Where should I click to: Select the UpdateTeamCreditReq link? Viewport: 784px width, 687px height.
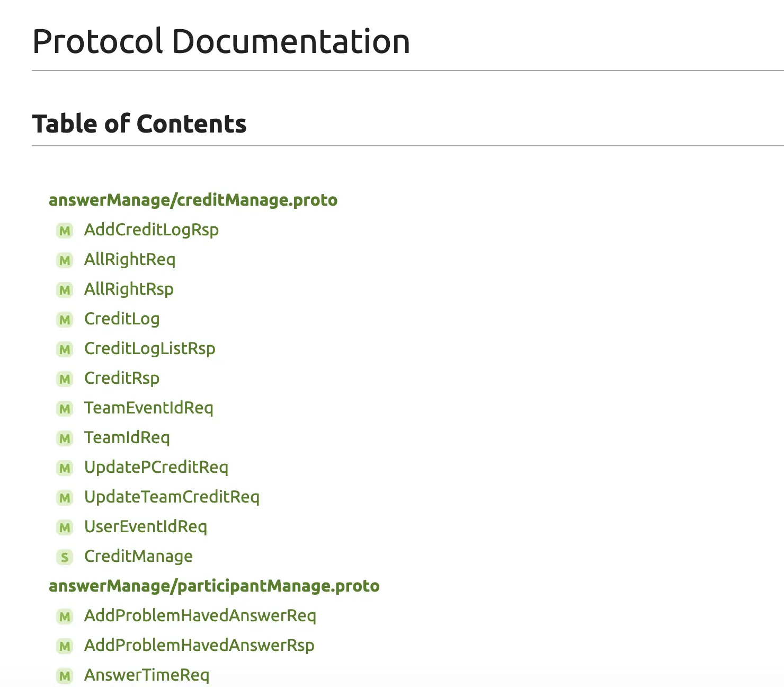coord(172,497)
